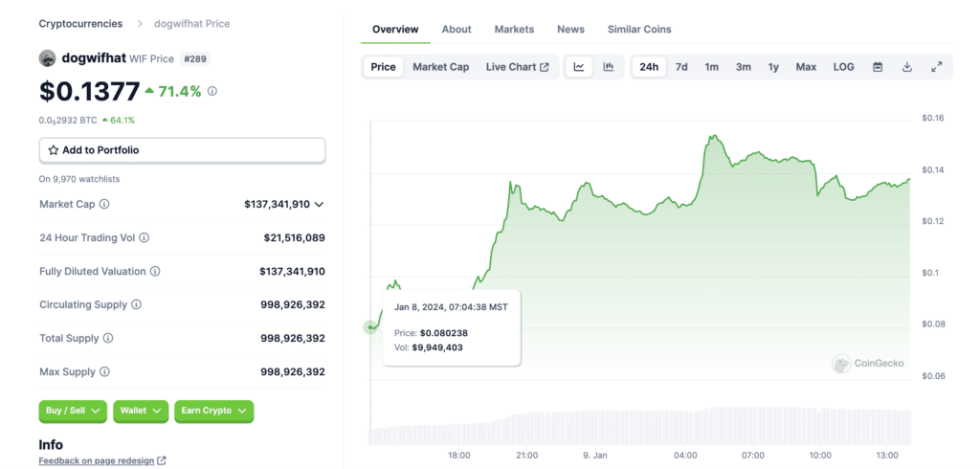Select the 24h time range

pyautogui.click(x=649, y=67)
